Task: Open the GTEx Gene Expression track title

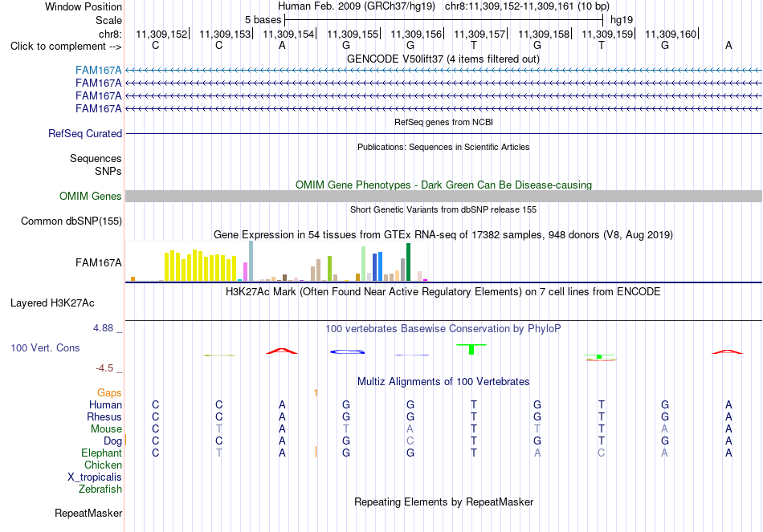Action: click(x=443, y=235)
